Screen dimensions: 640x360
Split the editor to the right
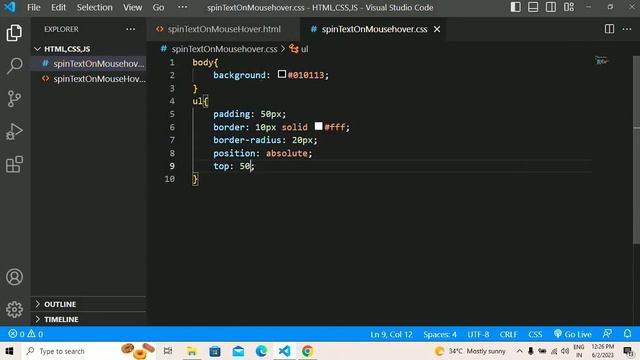click(609, 29)
